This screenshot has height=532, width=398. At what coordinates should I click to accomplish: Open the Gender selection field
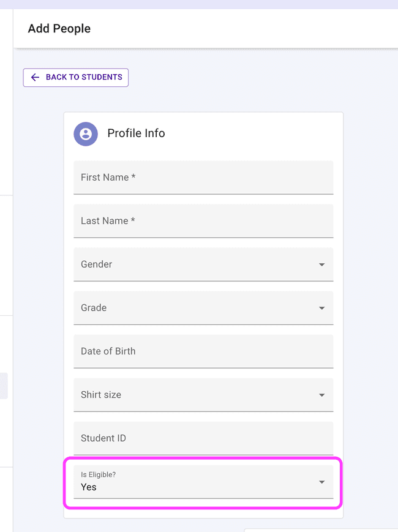[x=196, y=264]
